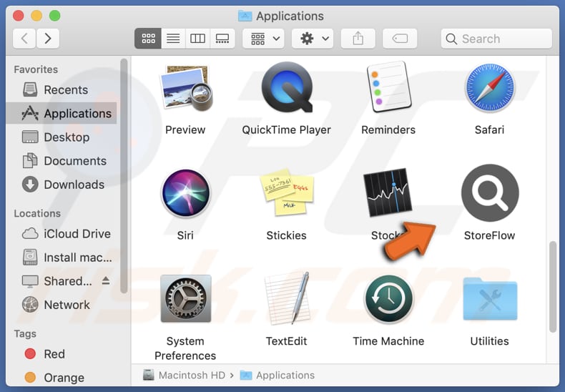Screen dimensions: 565x392
Task: Switch to column view
Action: click(x=197, y=38)
